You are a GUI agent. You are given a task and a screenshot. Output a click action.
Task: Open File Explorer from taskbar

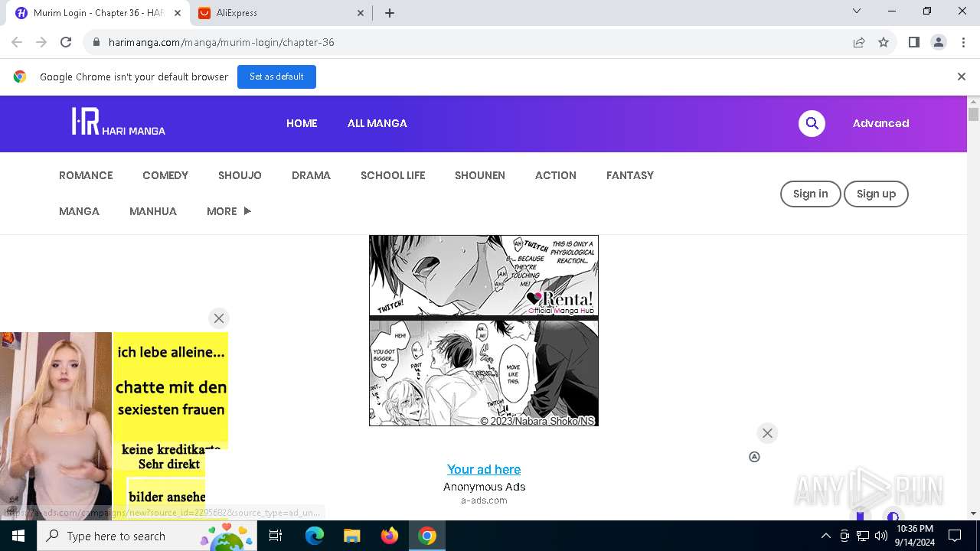pyautogui.click(x=351, y=536)
